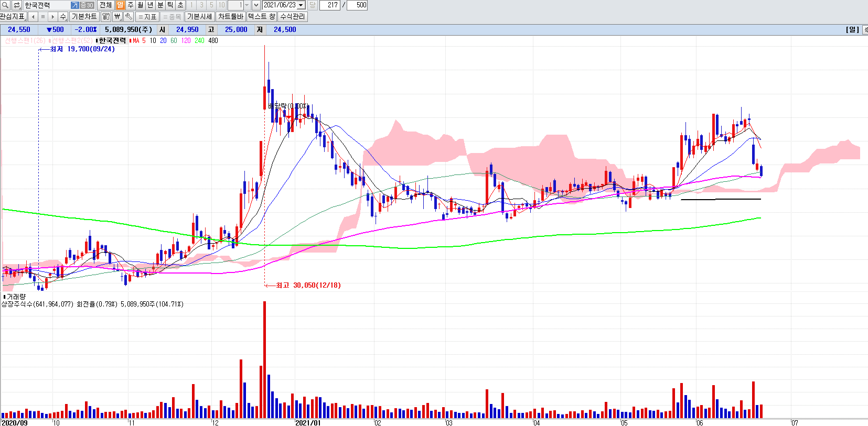Select the 10 interval button

pos(221,5)
